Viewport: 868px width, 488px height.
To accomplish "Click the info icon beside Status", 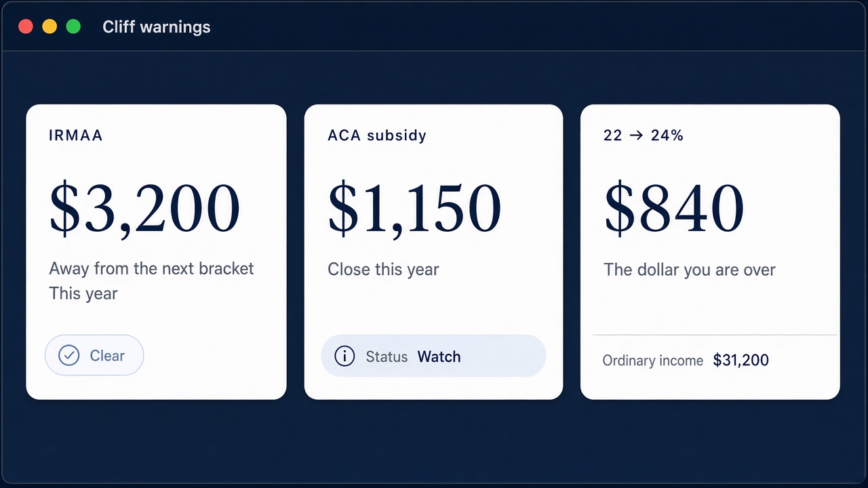I will click(x=344, y=356).
